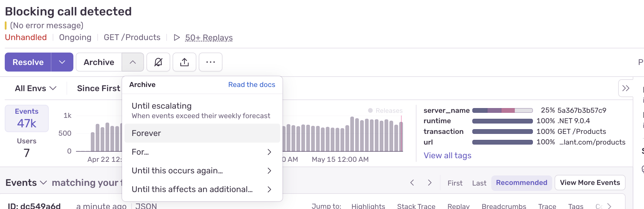Screen dimensions: 644x209
Task: Click View More Events button
Action: tap(590, 183)
